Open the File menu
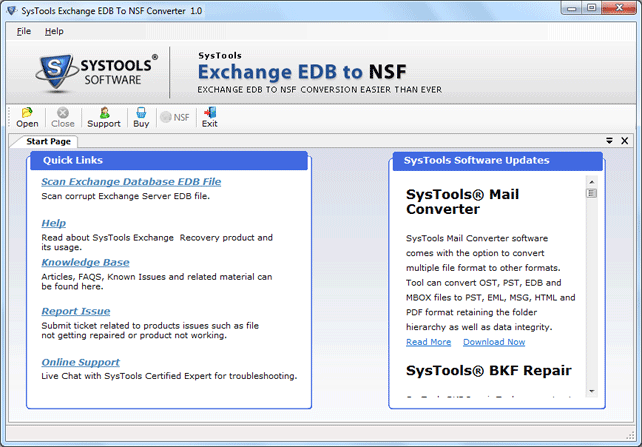Image resolution: width=642 pixels, height=447 pixels. [x=24, y=31]
